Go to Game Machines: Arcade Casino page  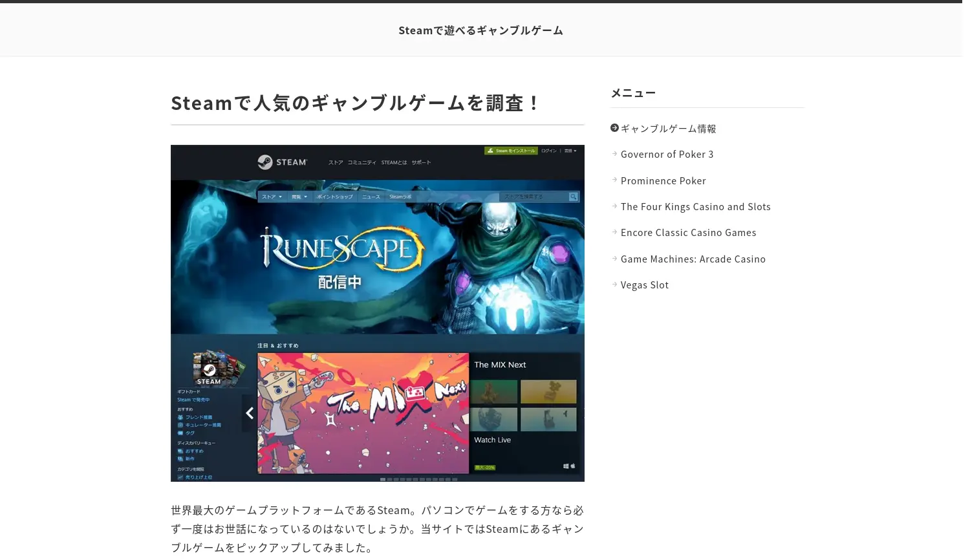(x=693, y=259)
